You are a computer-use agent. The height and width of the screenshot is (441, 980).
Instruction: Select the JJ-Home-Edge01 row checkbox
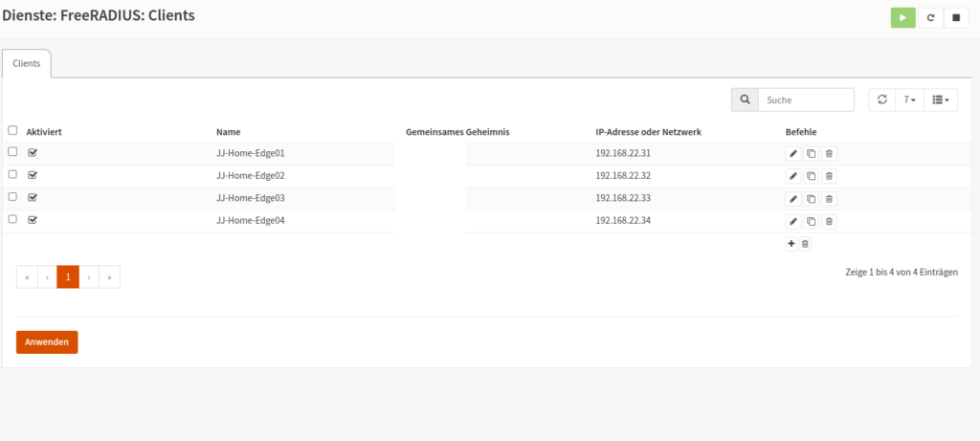pos(12,152)
